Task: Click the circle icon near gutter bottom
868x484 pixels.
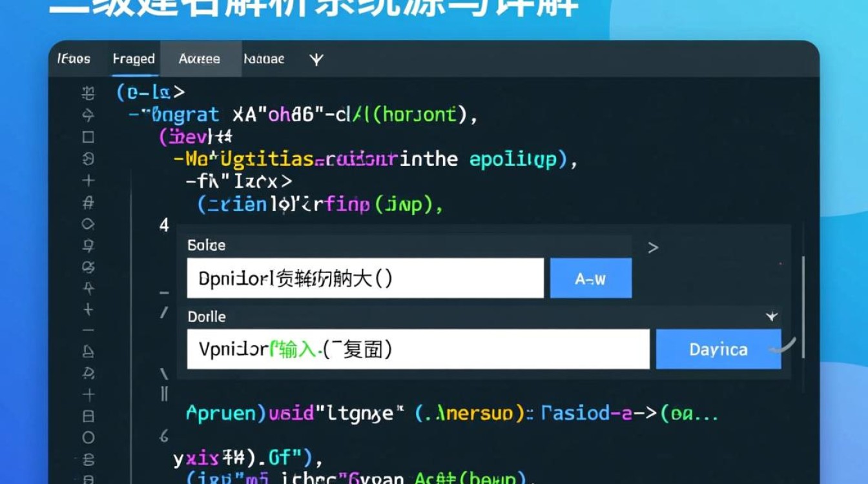Action: coord(88,438)
